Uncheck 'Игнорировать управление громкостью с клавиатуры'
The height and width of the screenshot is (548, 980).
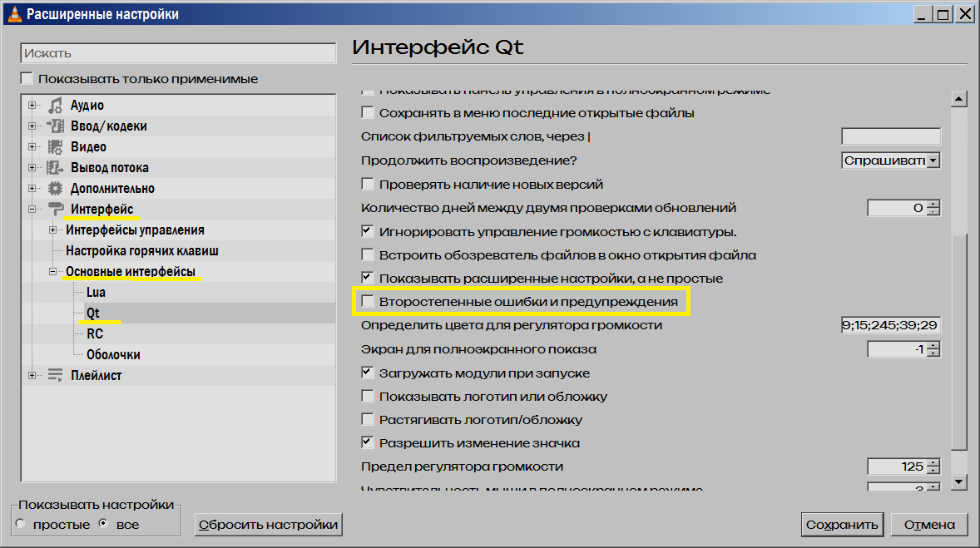(x=368, y=232)
